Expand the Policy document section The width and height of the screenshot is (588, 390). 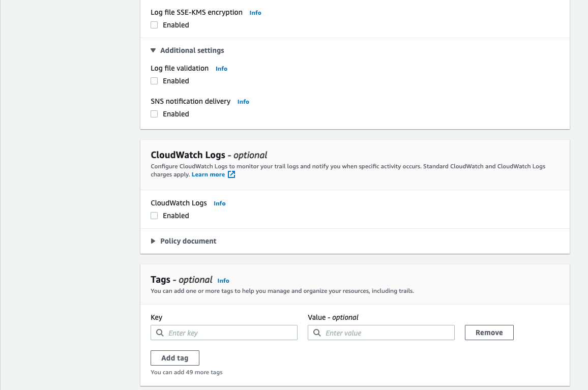tap(153, 241)
